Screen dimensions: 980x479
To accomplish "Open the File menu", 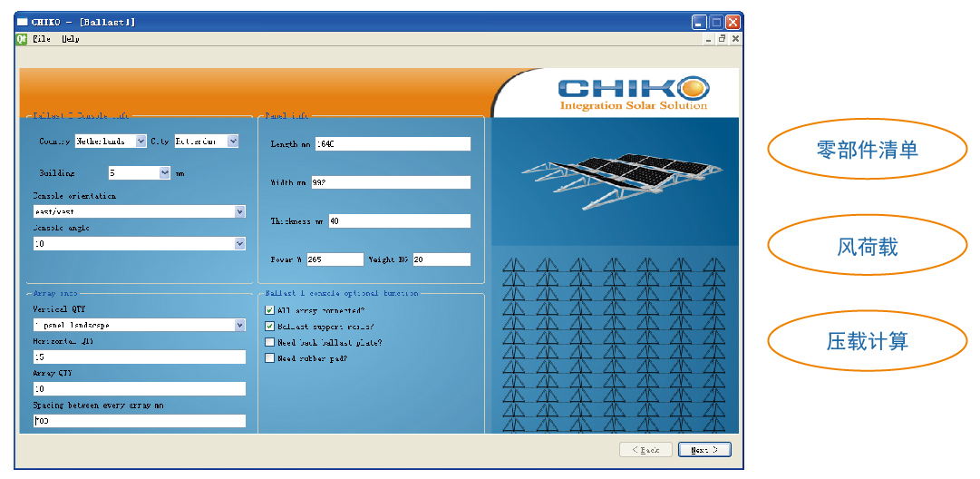I will pyautogui.click(x=42, y=39).
